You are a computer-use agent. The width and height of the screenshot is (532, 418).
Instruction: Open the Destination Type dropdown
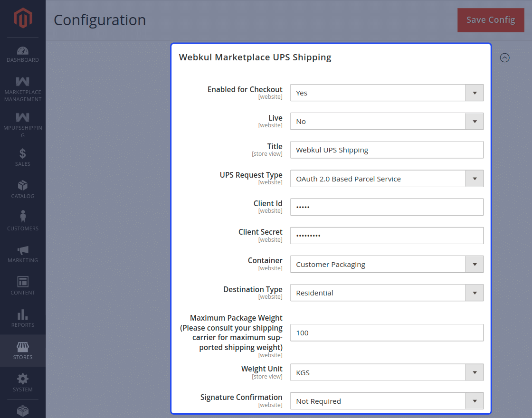[x=387, y=293]
